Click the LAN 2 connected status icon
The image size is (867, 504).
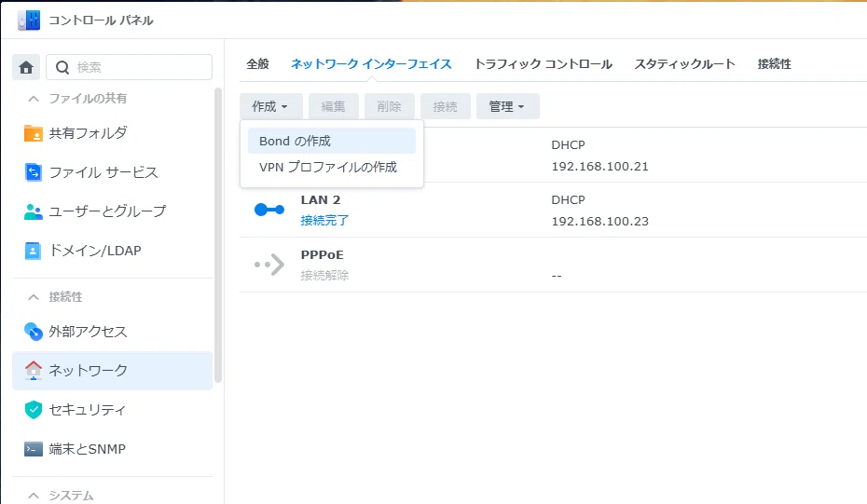269,210
